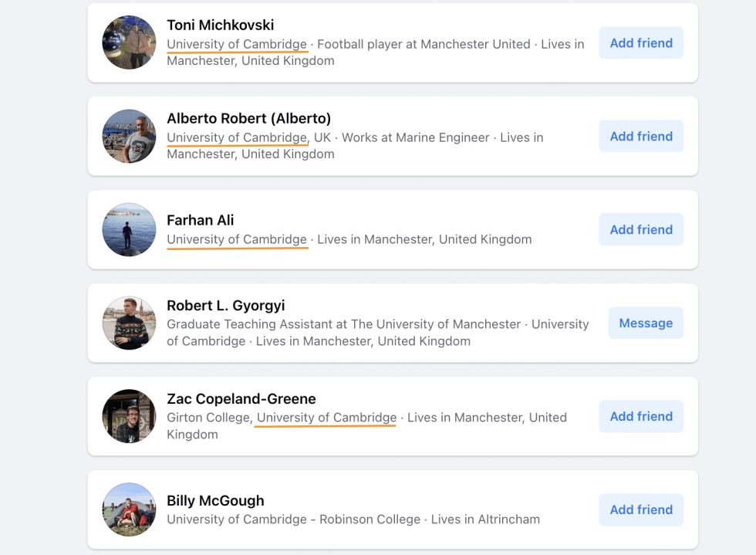Click the name Alberto Robert (Alberto)
This screenshot has width=756, height=555.
[x=249, y=118]
